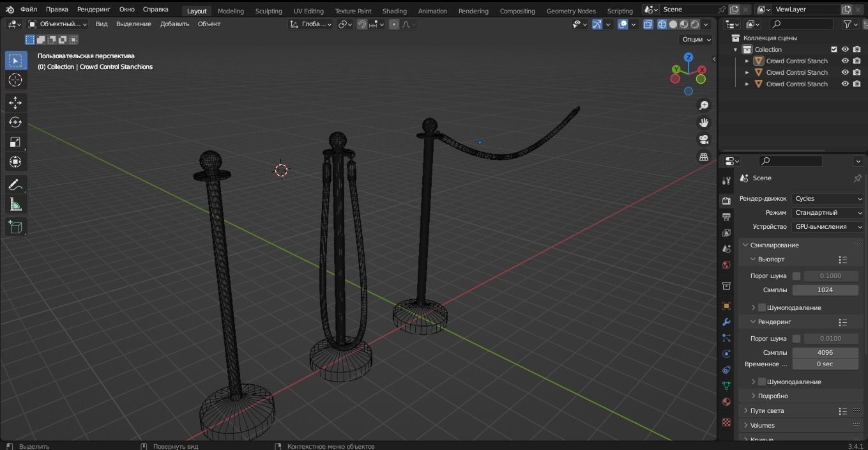Viewport: 868px width, 450px height.
Task: Open the Particles properties tab
Action: [726, 338]
